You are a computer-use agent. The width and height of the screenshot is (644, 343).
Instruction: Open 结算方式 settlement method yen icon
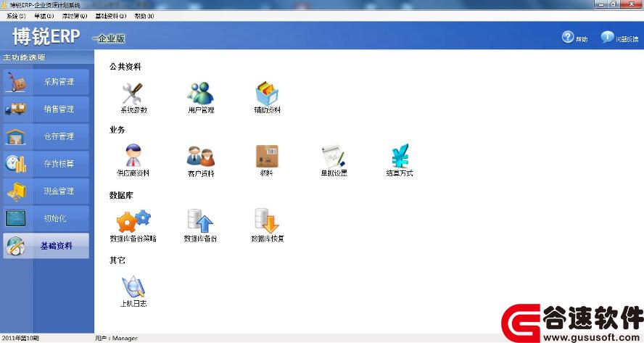tap(400, 155)
